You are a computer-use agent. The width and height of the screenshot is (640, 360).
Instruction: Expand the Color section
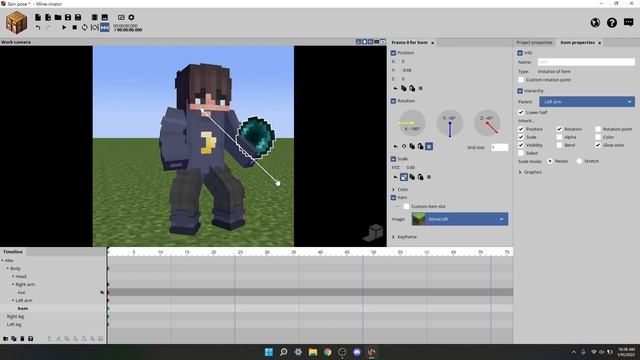(x=393, y=189)
